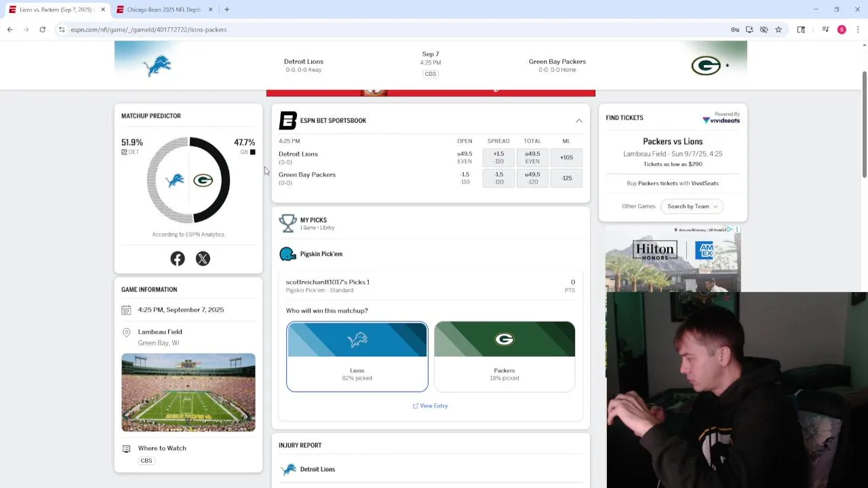The image size is (868, 488).
Task: Click the VividSeats logo
Action: [x=722, y=120]
